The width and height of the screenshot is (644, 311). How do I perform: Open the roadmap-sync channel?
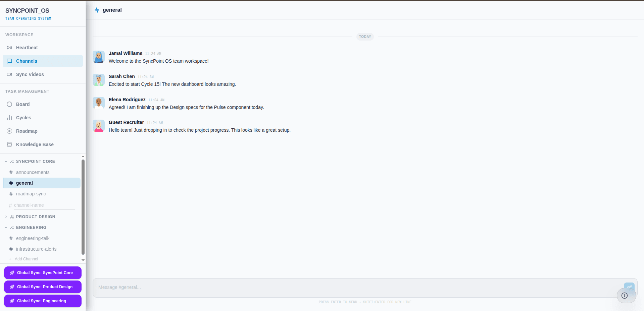(31, 194)
